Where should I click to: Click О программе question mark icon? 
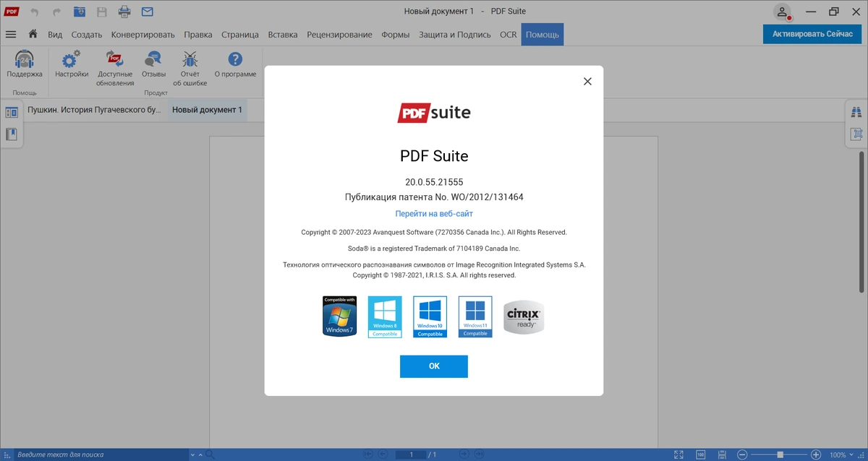pos(235,59)
